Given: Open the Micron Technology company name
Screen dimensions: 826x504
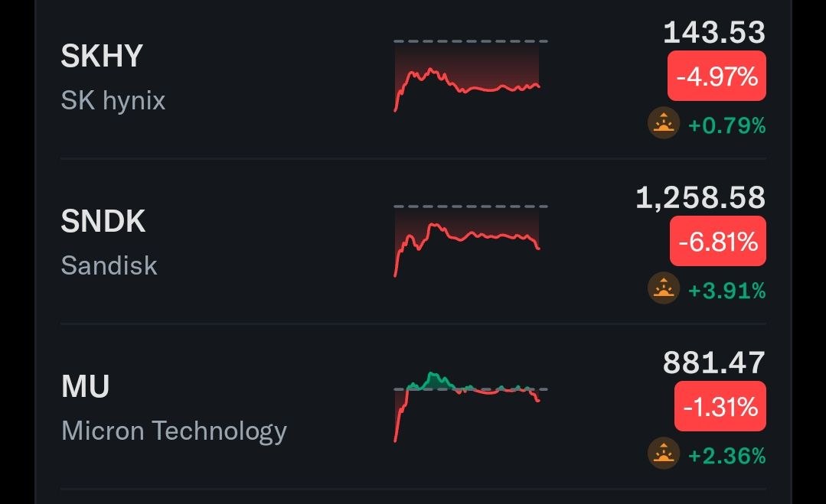Looking at the screenshot, I should point(174,431).
